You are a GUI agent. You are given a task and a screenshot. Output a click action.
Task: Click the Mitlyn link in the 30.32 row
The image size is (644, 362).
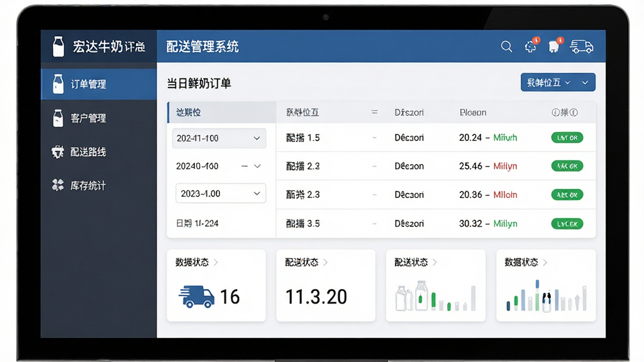click(505, 224)
